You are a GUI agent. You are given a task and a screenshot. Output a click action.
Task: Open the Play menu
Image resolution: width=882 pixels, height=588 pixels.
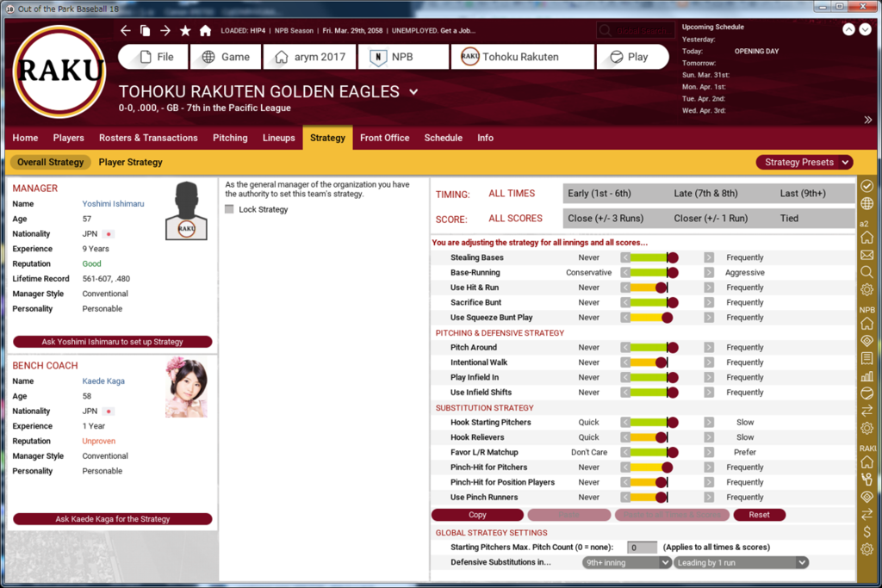[x=632, y=57]
